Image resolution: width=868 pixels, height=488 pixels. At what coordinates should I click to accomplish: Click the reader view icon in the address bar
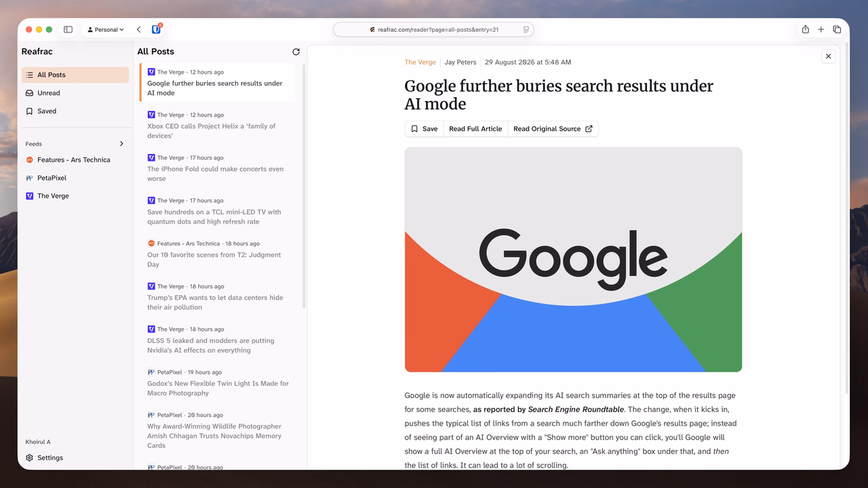526,30
